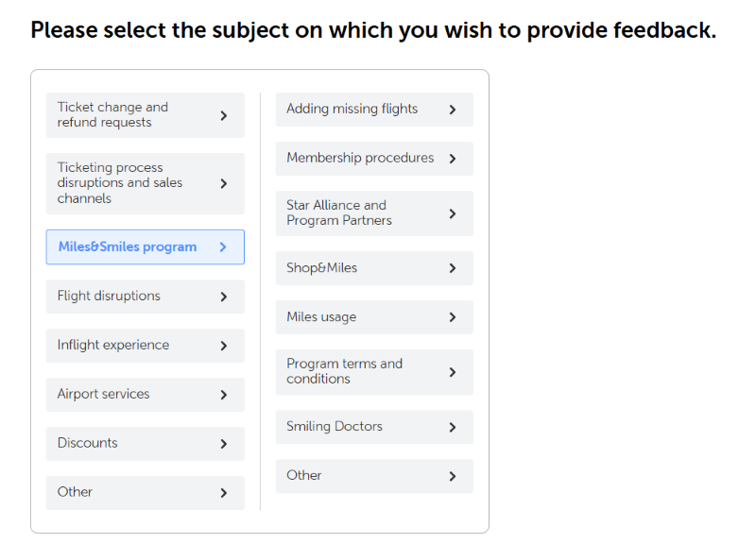
Task: Click chevron beside Adding missing flights
Action: (452, 110)
